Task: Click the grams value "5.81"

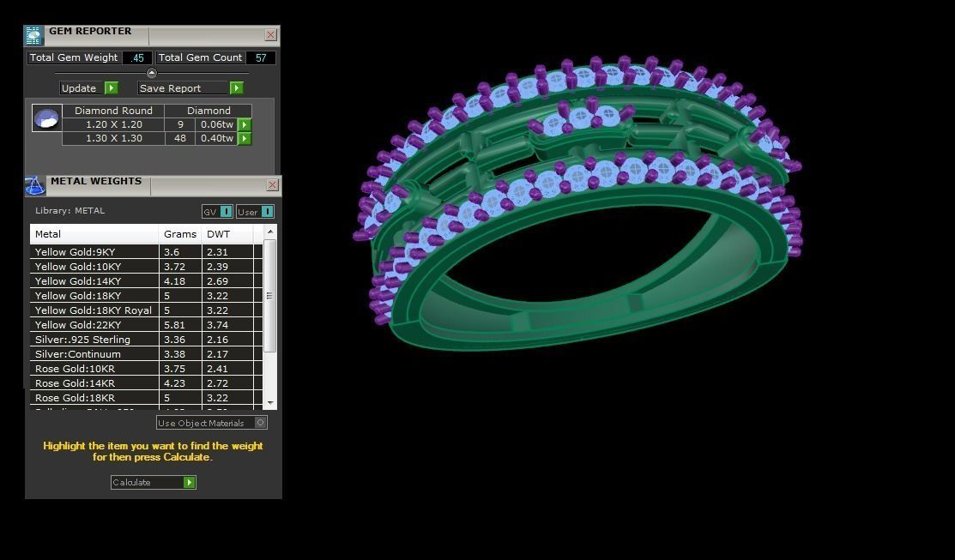Action: tap(174, 325)
